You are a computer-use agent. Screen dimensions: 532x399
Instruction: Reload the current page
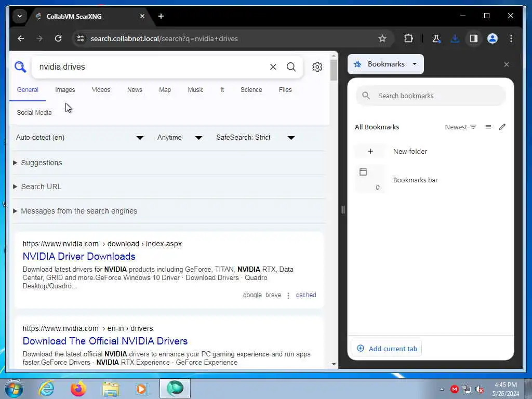click(58, 38)
